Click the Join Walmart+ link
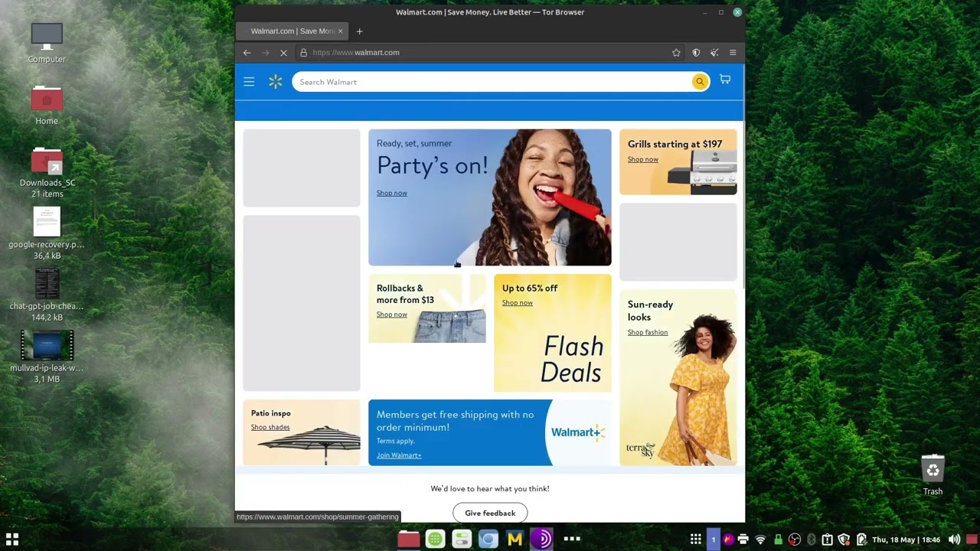Image resolution: width=980 pixels, height=551 pixels. (x=399, y=455)
